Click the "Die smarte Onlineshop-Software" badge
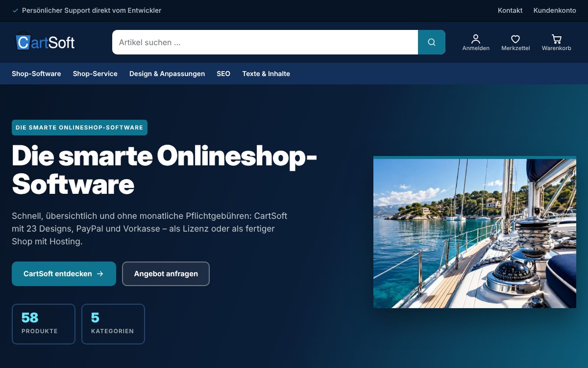588x368 pixels. click(79, 128)
